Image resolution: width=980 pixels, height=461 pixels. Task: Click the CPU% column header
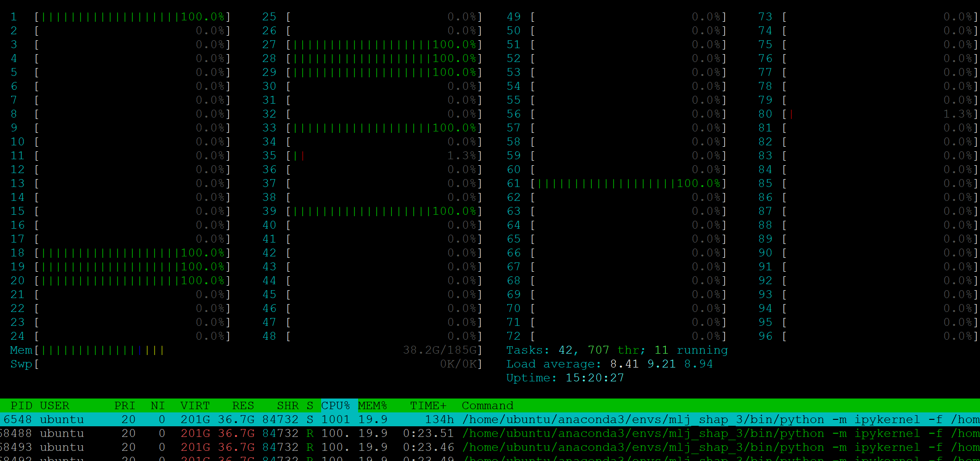point(337,405)
